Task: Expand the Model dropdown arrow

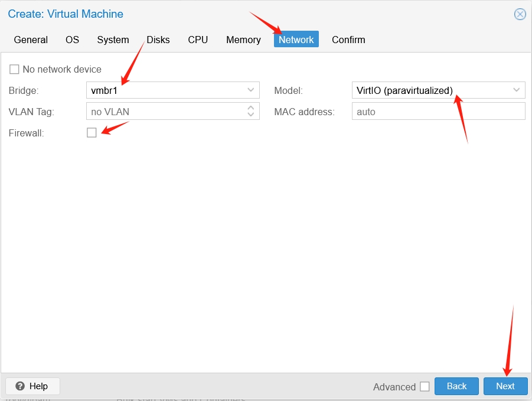Action: pos(517,90)
